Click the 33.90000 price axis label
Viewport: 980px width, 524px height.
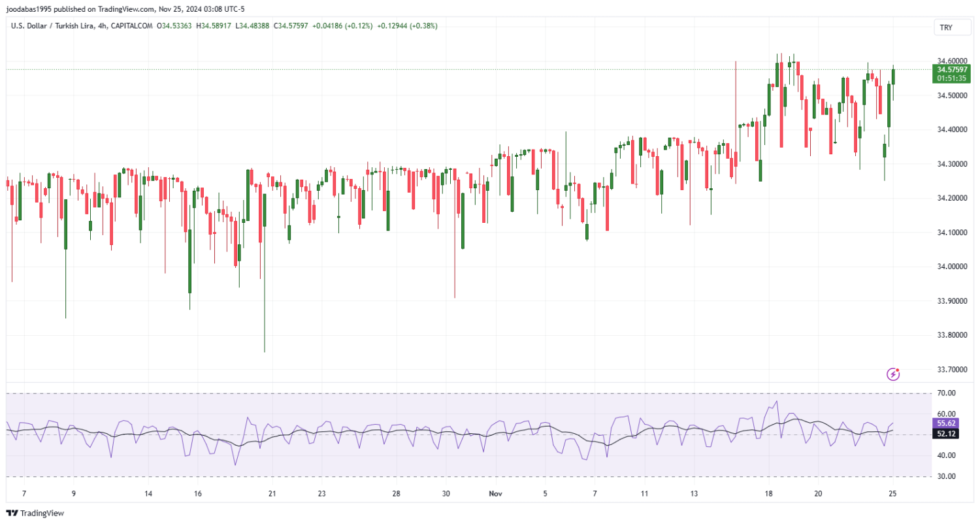coord(952,301)
